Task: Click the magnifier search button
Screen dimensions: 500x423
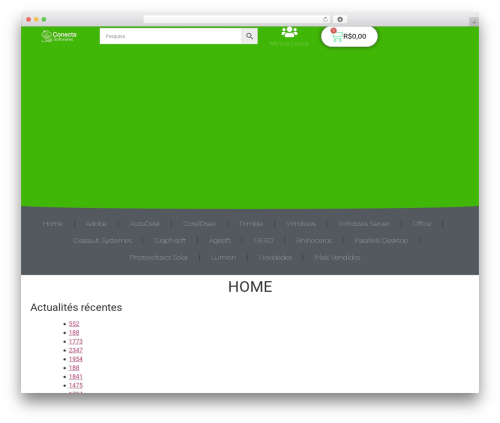Action: (x=249, y=36)
